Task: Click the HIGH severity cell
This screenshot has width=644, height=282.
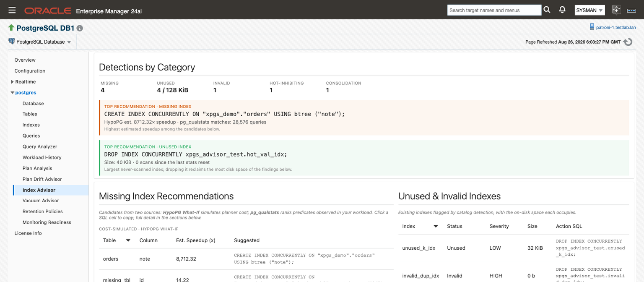Action: click(x=496, y=276)
